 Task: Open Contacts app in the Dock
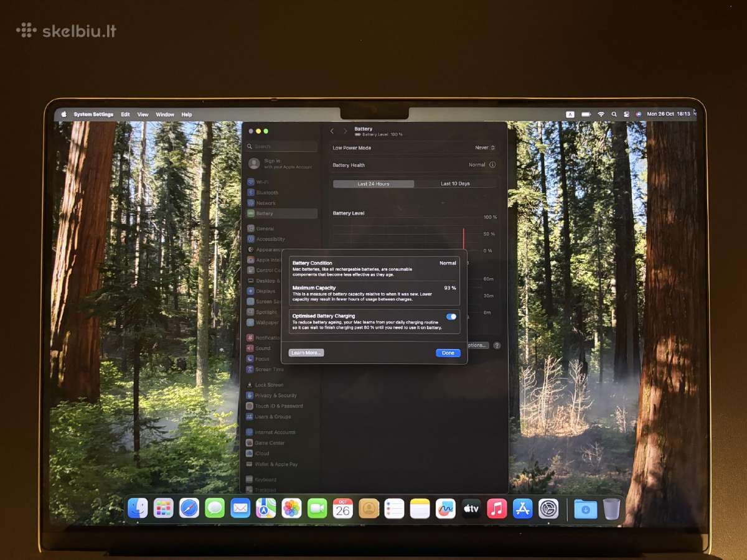pyautogui.click(x=369, y=508)
